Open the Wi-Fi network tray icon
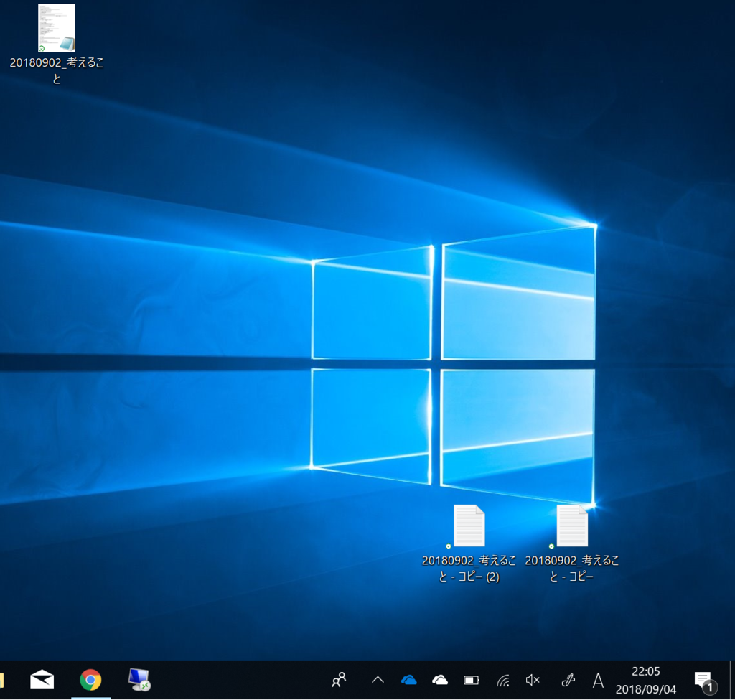The image size is (735, 700). pos(503,681)
